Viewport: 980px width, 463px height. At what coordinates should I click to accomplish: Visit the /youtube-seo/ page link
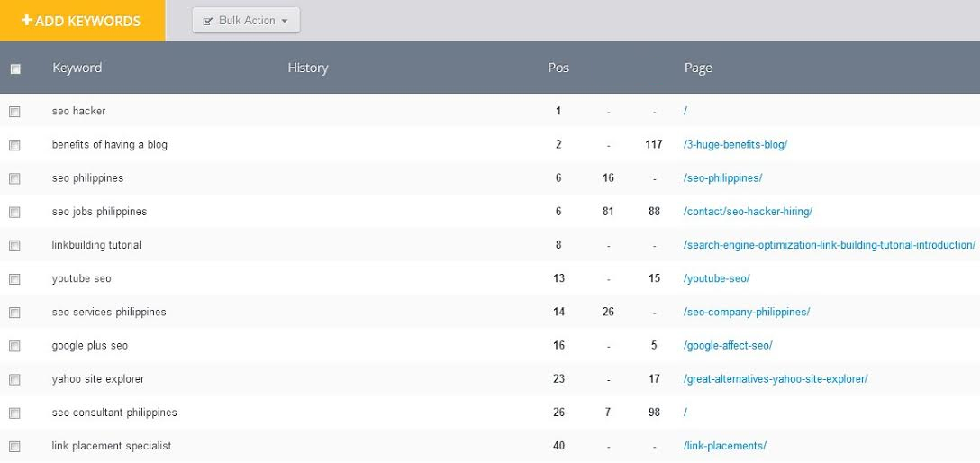tap(717, 278)
